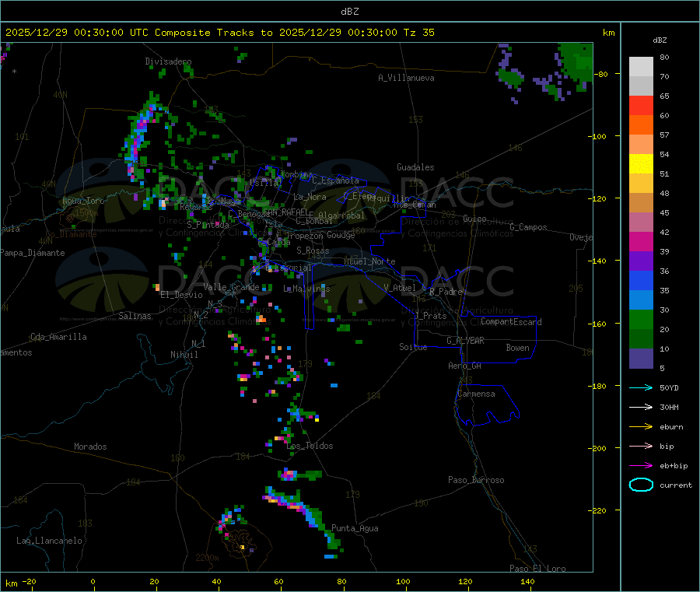Click the 0 km horizontal axis tick

pos(93,581)
